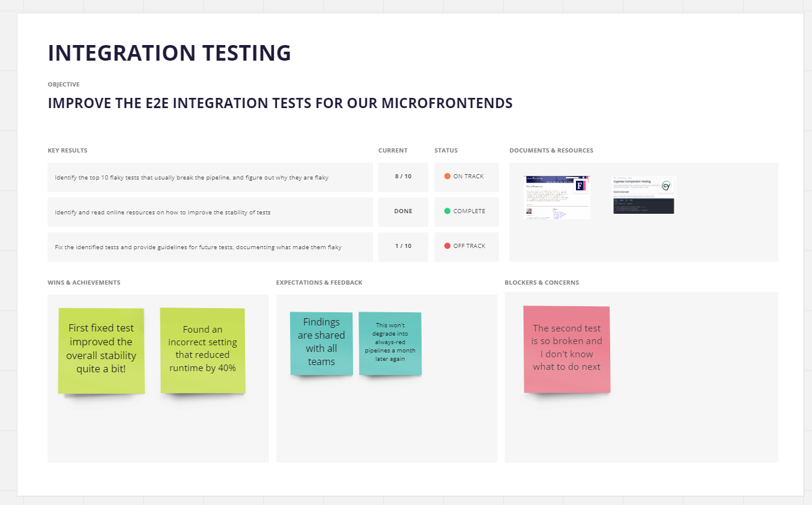The image size is (812, 505).
Task: Toggle the second key result's COMPLETE status
Action: 467,211
